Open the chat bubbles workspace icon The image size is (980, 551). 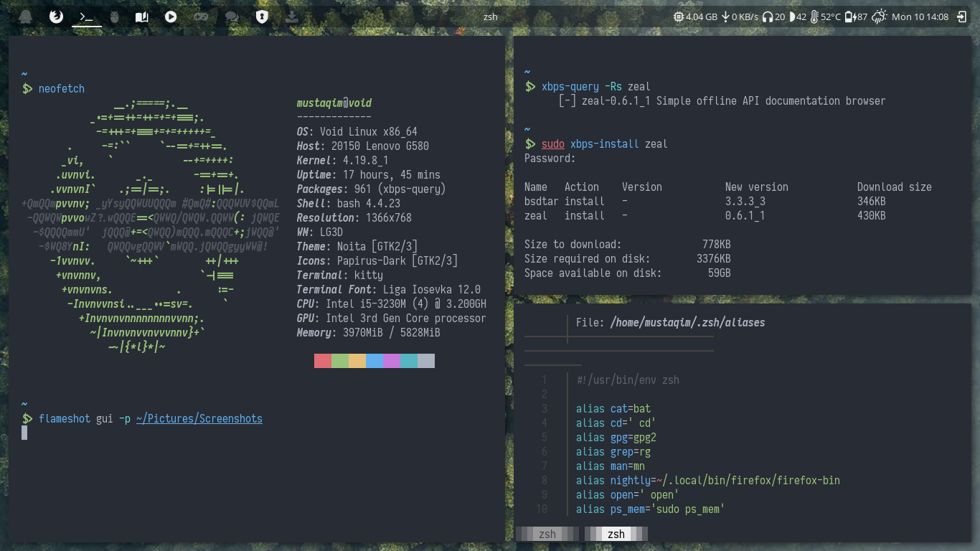point(232,17)
